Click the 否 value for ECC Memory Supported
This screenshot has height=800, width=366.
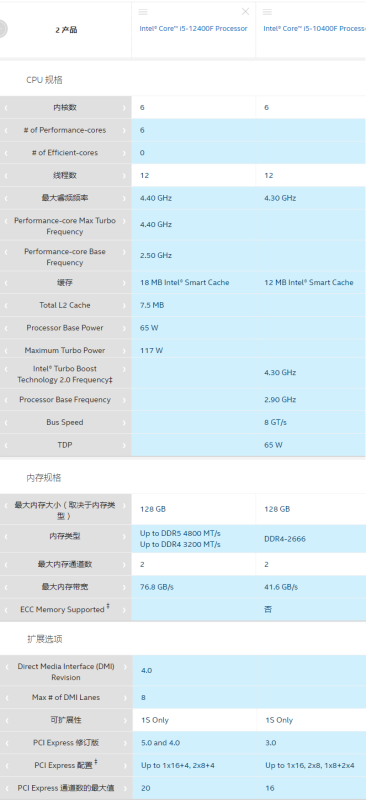(x=268, y=609)
